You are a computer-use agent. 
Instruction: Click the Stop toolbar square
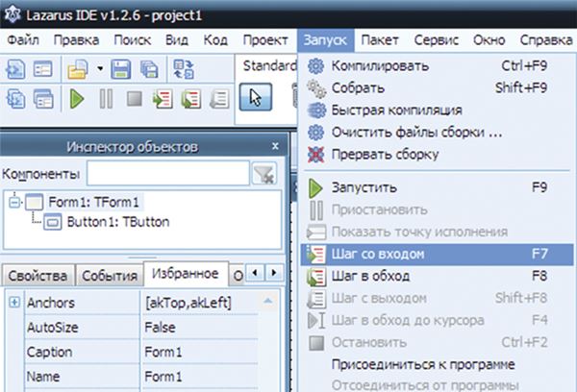coord(135,99)
